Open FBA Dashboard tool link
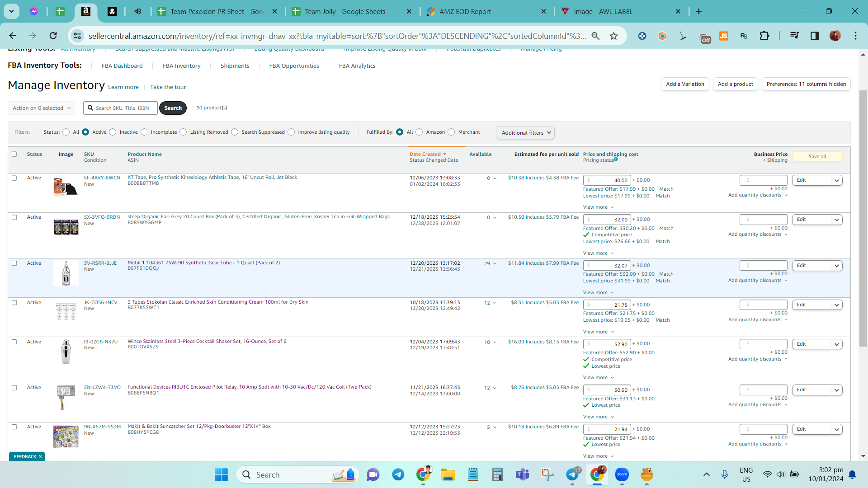The width and height of the screenshot is (868, 488). (x=122, y=66)
